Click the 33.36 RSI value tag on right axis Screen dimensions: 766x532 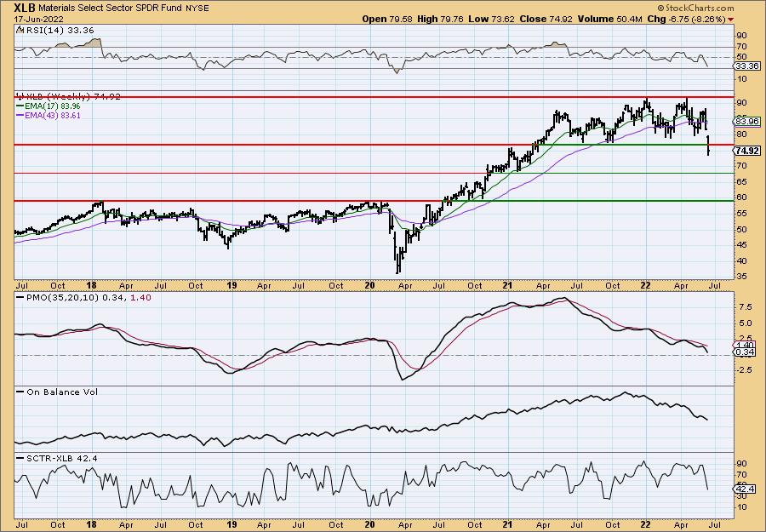[747, 66]
